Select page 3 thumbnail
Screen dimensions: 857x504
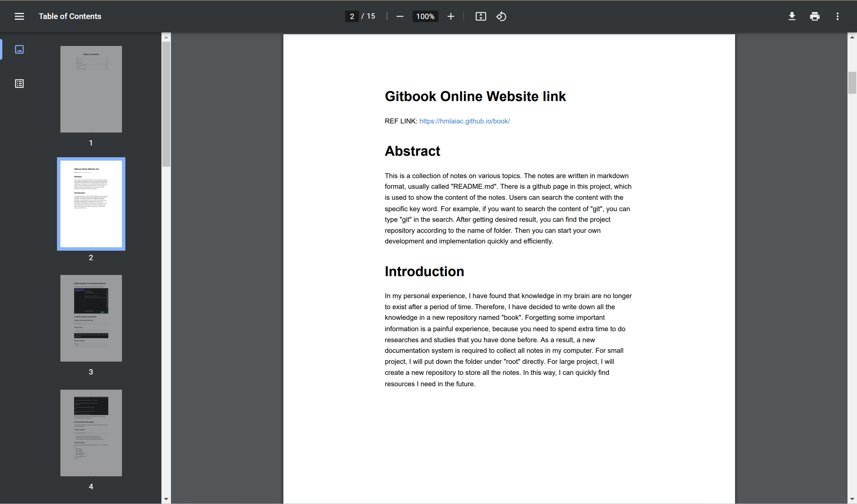point(91,318)
